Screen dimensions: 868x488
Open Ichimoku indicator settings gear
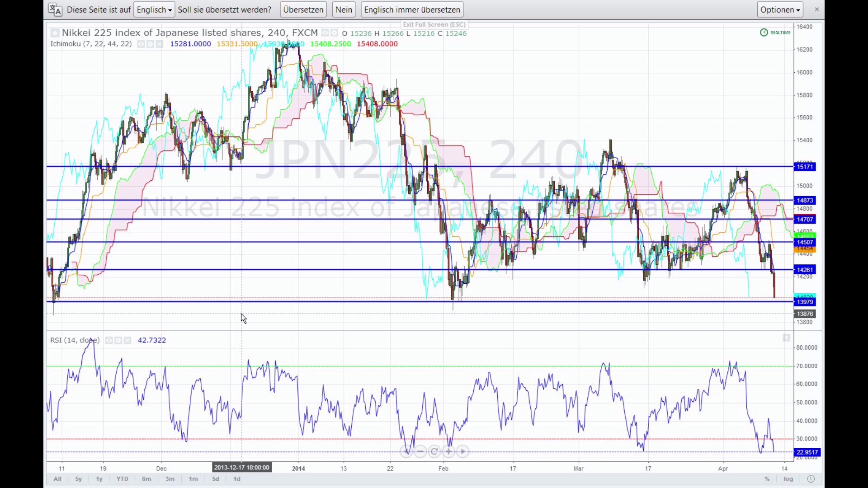pyautogui.click(x=150, y=44)
